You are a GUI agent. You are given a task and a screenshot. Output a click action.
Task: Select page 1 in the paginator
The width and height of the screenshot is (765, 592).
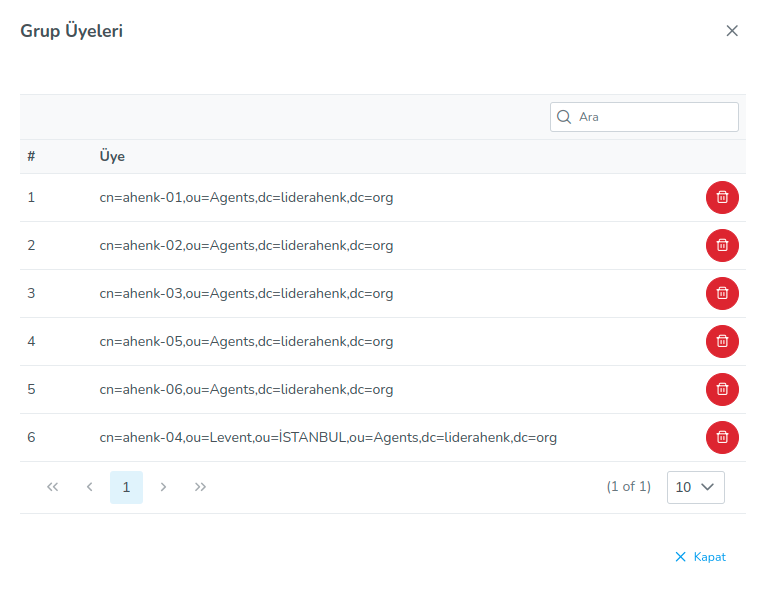coord(126,487)
